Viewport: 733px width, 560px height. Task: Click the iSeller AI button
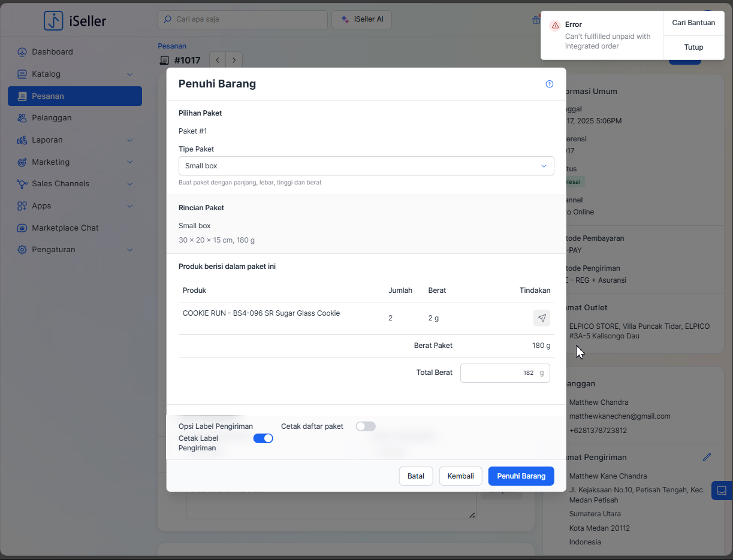tap(361, 19)
